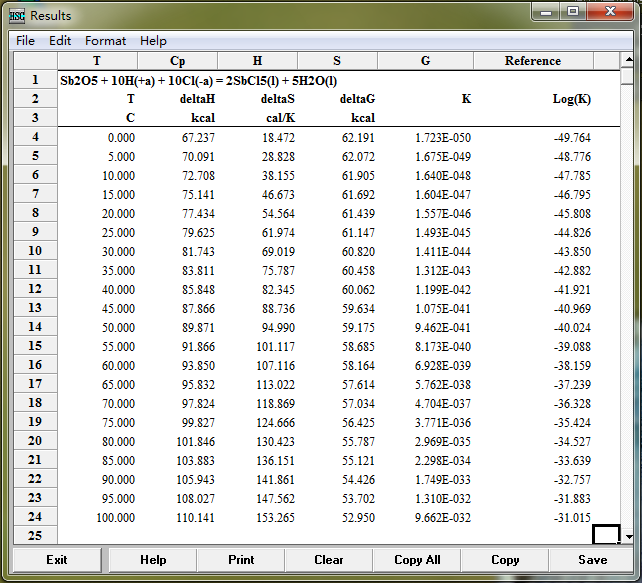Viewport: 642px width, 583px height.
Task: Click the Copy All button
Action: [x=417, y=560]
